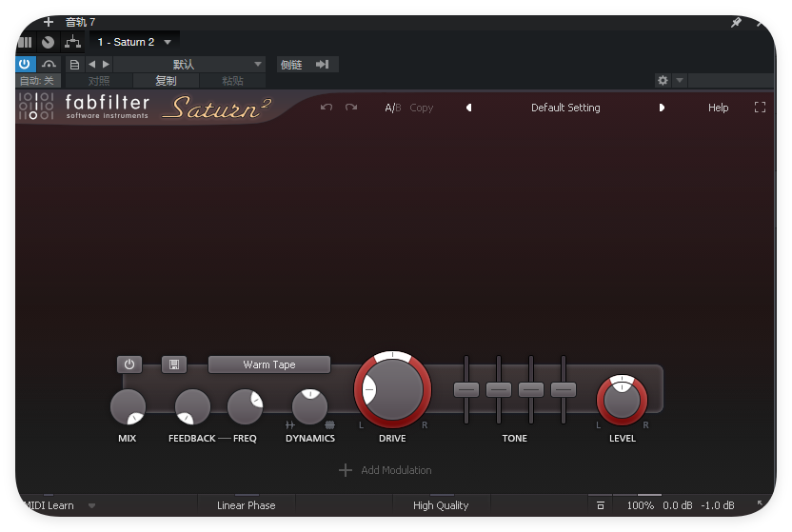Click the DYNAMICS knob

click(x=309, y=406)
